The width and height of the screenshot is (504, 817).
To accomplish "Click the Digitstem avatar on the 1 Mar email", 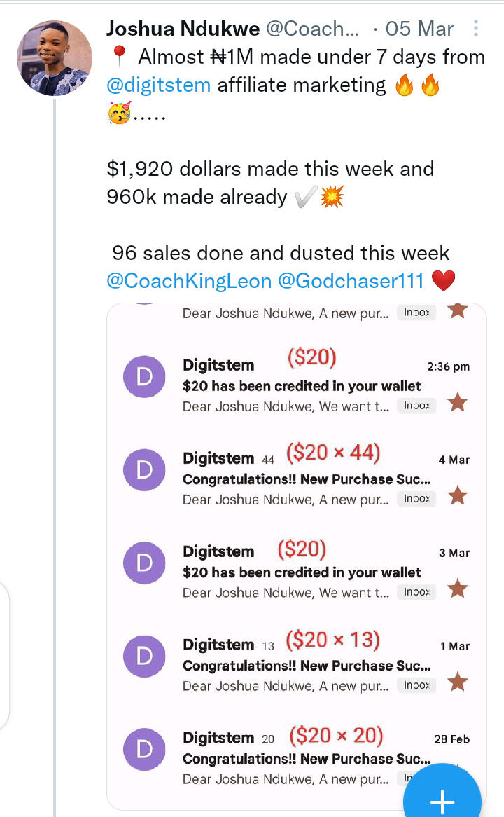I will point(144,656).
